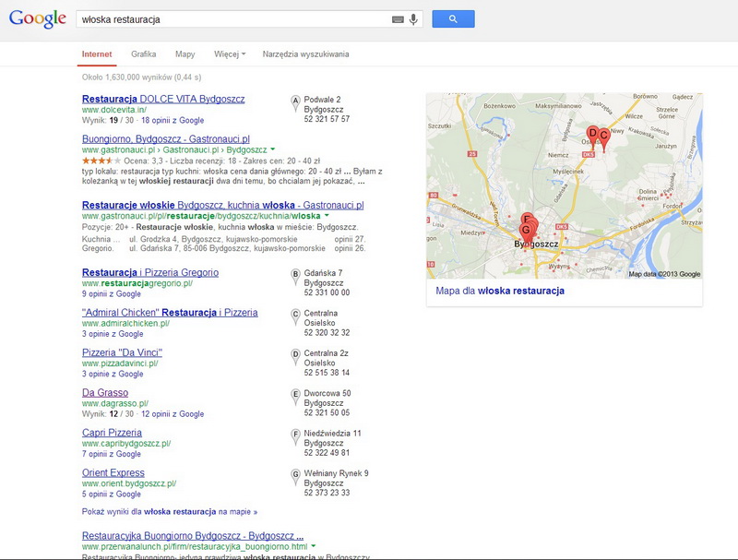This screenshot has height=560, width=738.
Task: Click the Google logo
Action: pyautogui.click(x=38, y=18)
